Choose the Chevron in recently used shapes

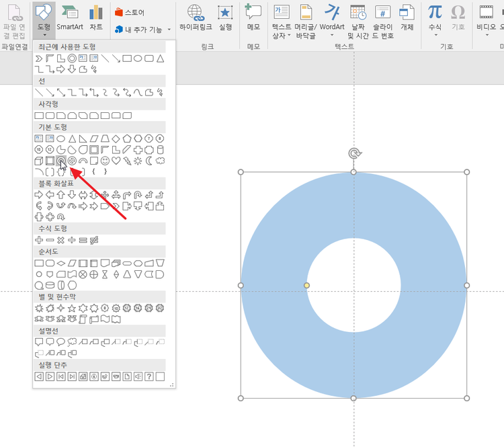point(39,58)
